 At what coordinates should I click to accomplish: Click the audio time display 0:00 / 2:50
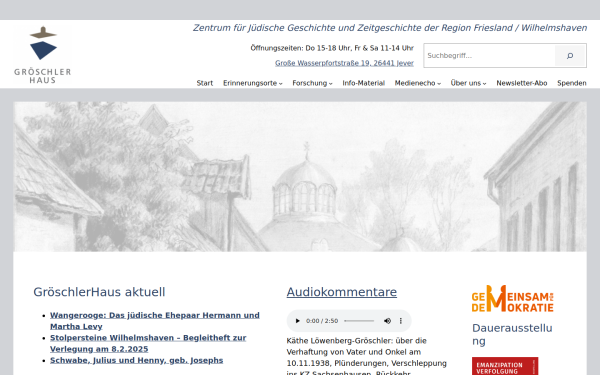tap(322, 321)
